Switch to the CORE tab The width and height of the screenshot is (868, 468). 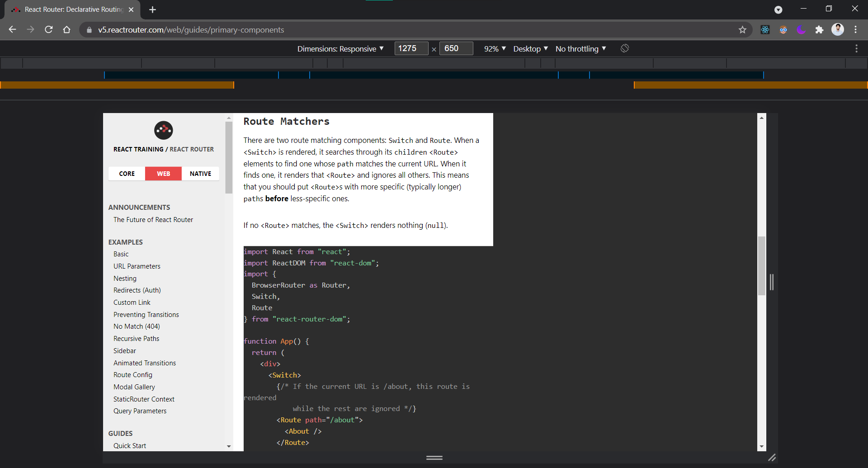point(127,174)
